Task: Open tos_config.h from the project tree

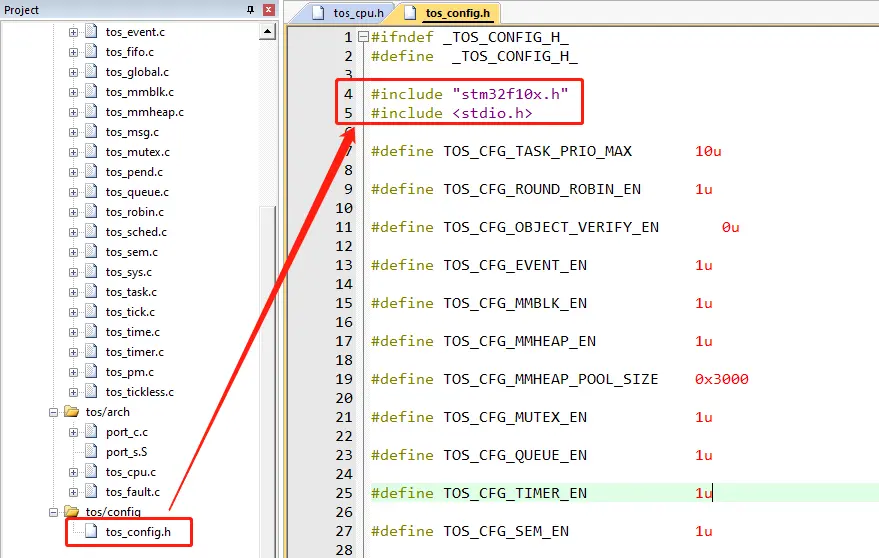Action: (x=138, y=532)
